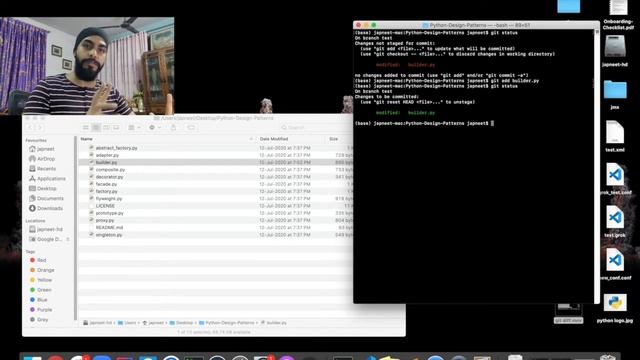This screenshot has height=360, width=640.
Task: Go back in Finder with the back arrow
Action: click(x=30, y=128)
